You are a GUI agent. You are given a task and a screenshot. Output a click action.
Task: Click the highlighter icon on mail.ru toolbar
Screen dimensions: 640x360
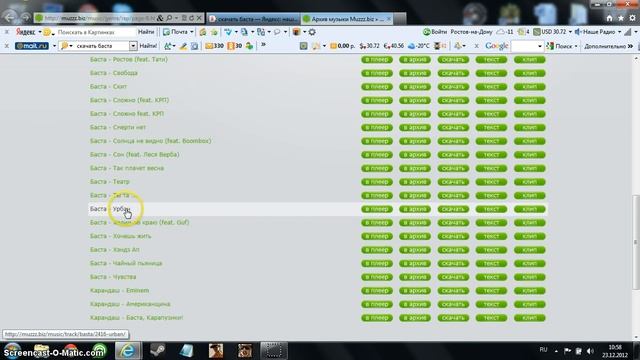point(183,46)
